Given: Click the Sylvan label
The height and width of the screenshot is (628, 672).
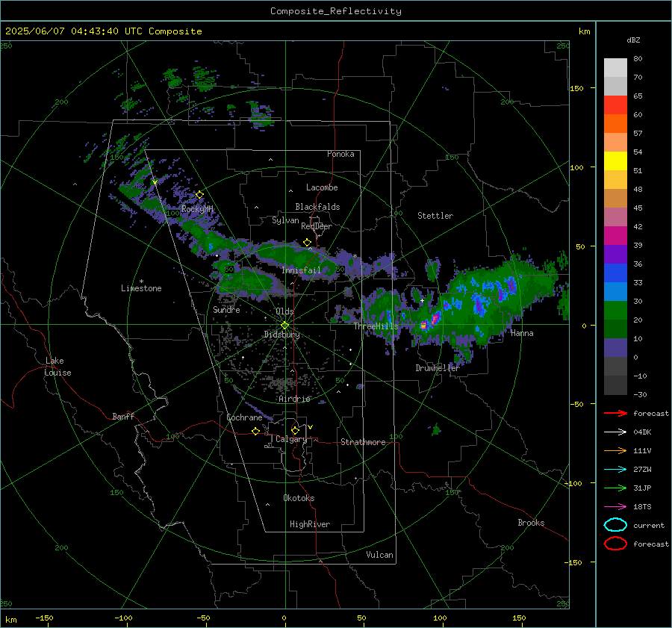Looking at the screenshot, I should [x=285, y=220].
